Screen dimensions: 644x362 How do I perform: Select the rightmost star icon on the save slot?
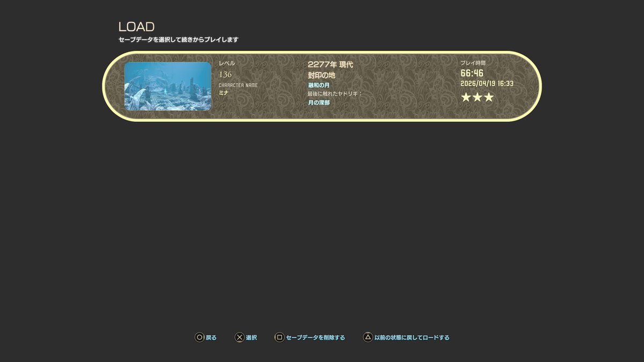coord(488,97)
